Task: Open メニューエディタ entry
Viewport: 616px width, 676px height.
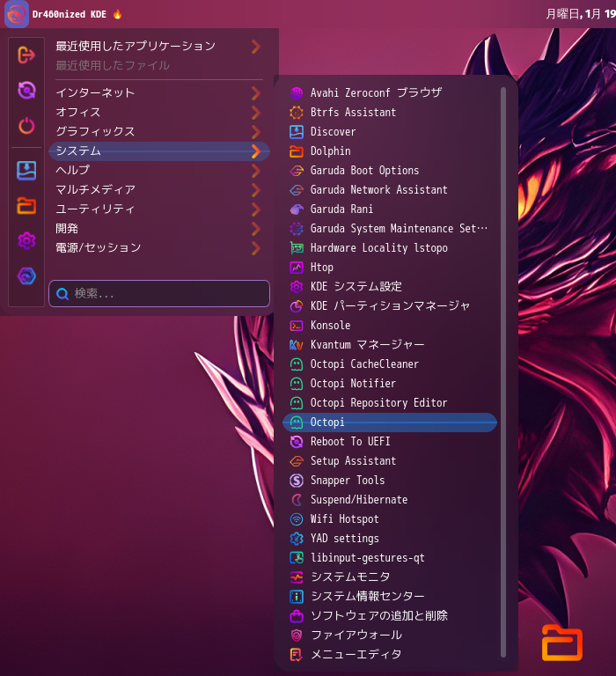Action: click(x=390, y=655)
